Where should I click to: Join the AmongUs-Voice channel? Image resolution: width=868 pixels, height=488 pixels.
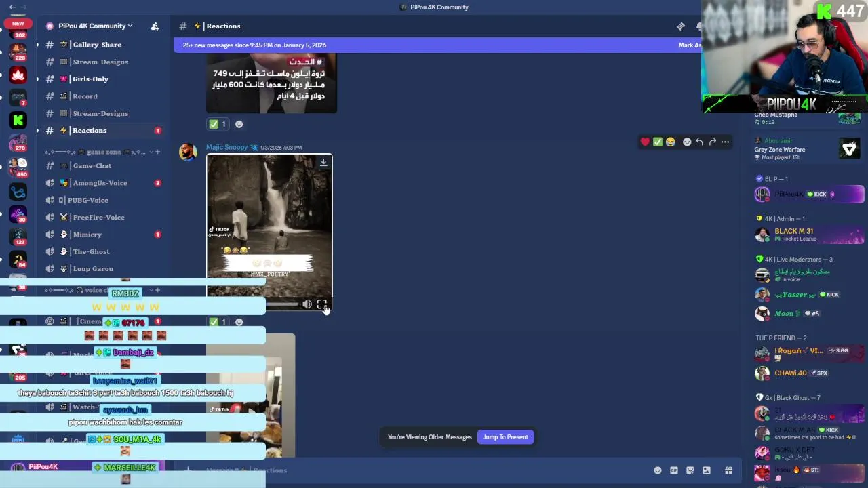pos(100,183)
